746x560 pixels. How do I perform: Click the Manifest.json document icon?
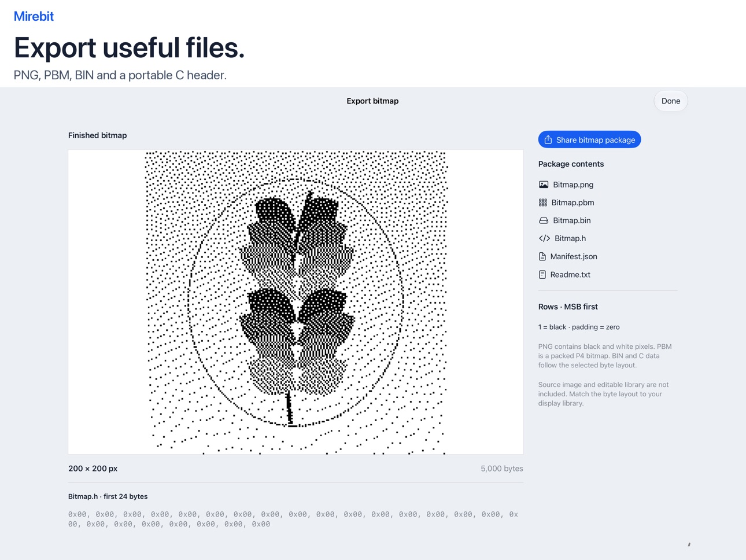[x=542, y=256]
